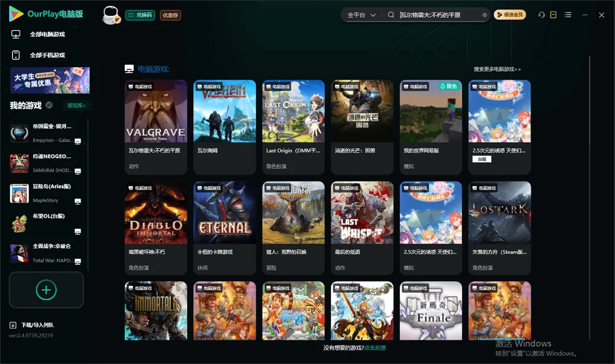Click the OurPlay logo icon

pyautogui.click(x=16, y=14)
